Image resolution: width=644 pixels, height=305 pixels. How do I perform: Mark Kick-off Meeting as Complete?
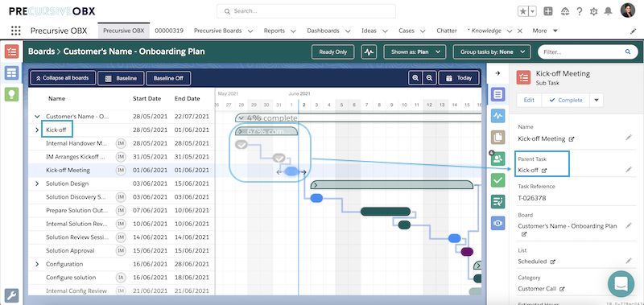566,100
